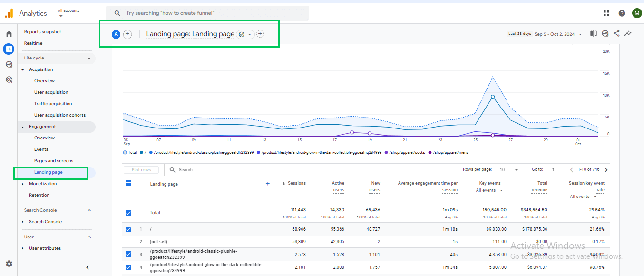The width and height of the screenshot is (644, 276).
Task: Collapse the Life cycle section
Action: pyautogui.click(x=89, y=58)
